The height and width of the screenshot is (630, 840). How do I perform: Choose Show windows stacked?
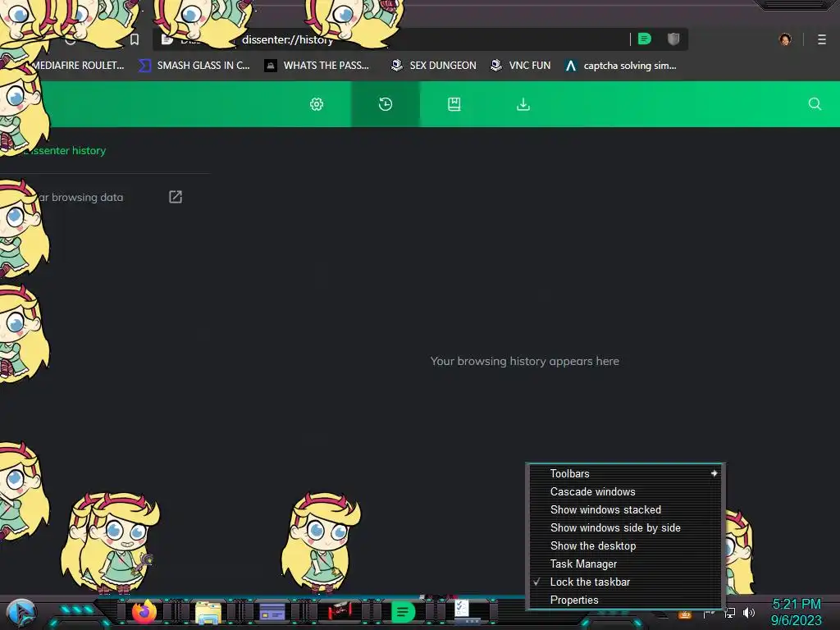(625, 510)
